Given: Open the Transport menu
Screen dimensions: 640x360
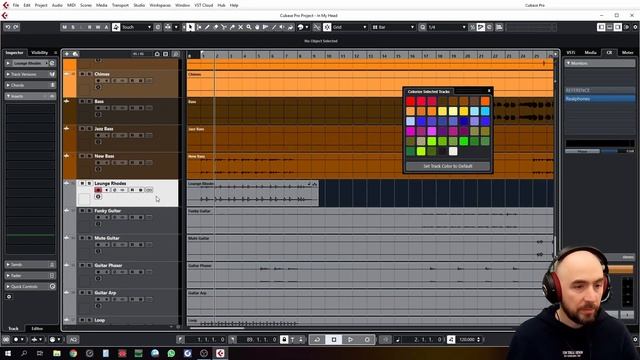Looking at the screenshot, I should [120, 5].
